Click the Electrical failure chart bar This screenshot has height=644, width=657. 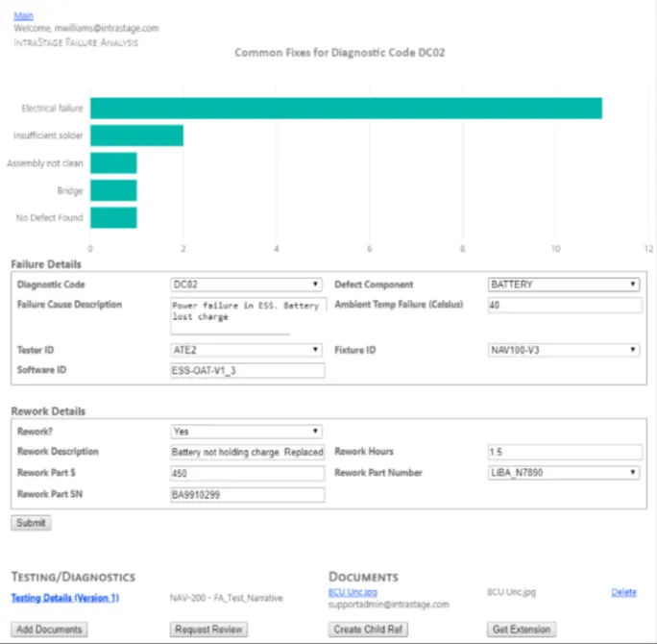pos(346,109)
